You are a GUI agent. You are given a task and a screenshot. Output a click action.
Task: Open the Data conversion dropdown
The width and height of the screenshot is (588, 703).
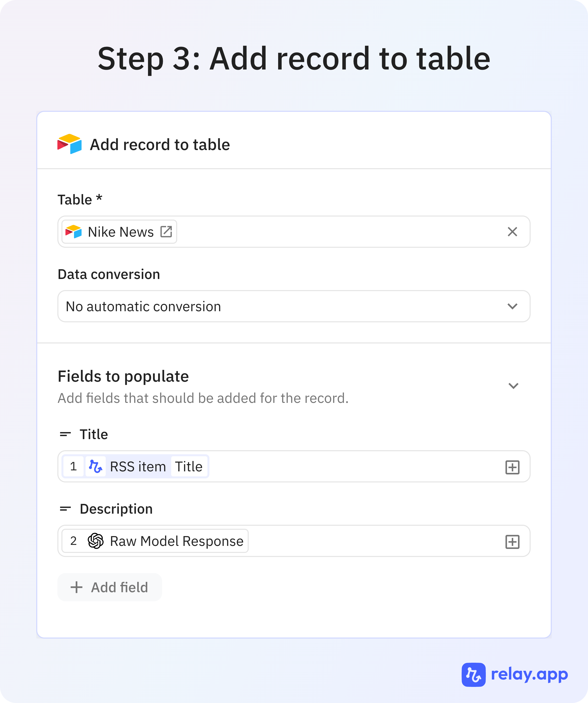point(512,306)
